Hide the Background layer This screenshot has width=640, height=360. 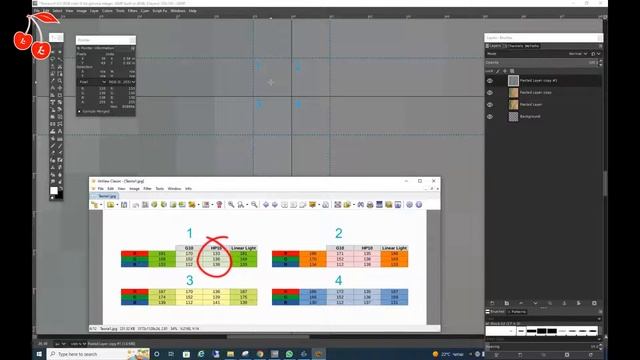point(490,117)
